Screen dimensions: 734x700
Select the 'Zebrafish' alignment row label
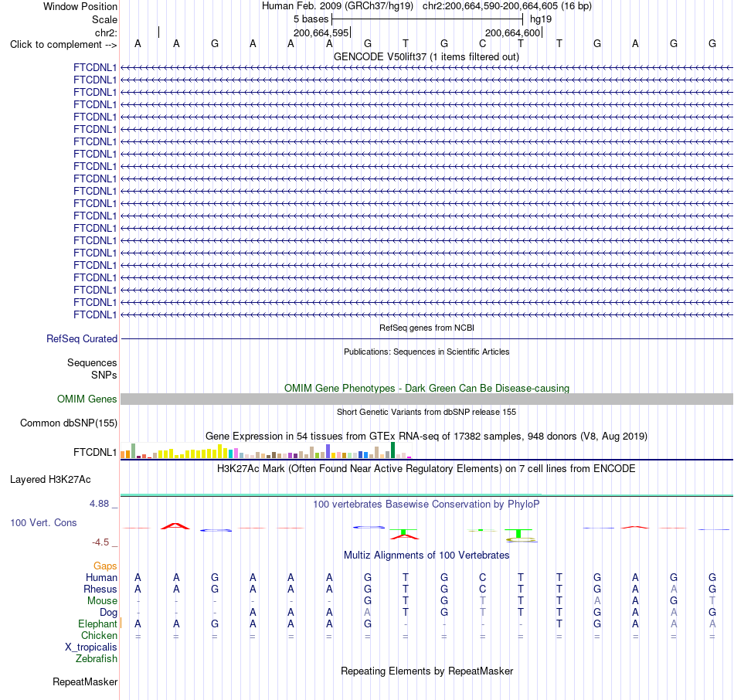click(97, 659)
